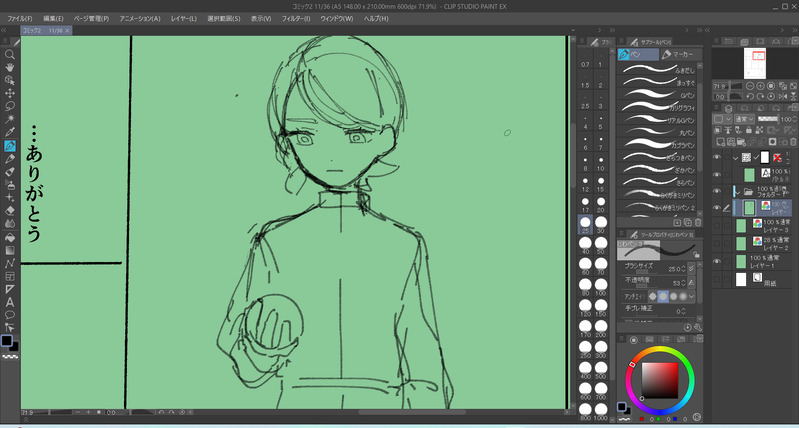799x428 pixels.
Task: Close the コミック2 11/36 canvas tab
Action: coord(67,31)
